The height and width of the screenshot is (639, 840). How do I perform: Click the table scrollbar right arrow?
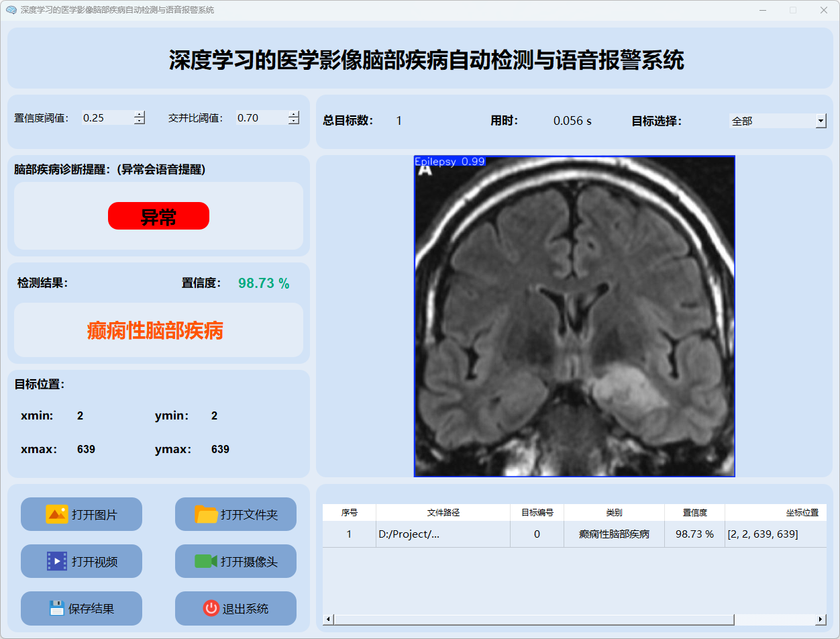[x=821, y=619]
